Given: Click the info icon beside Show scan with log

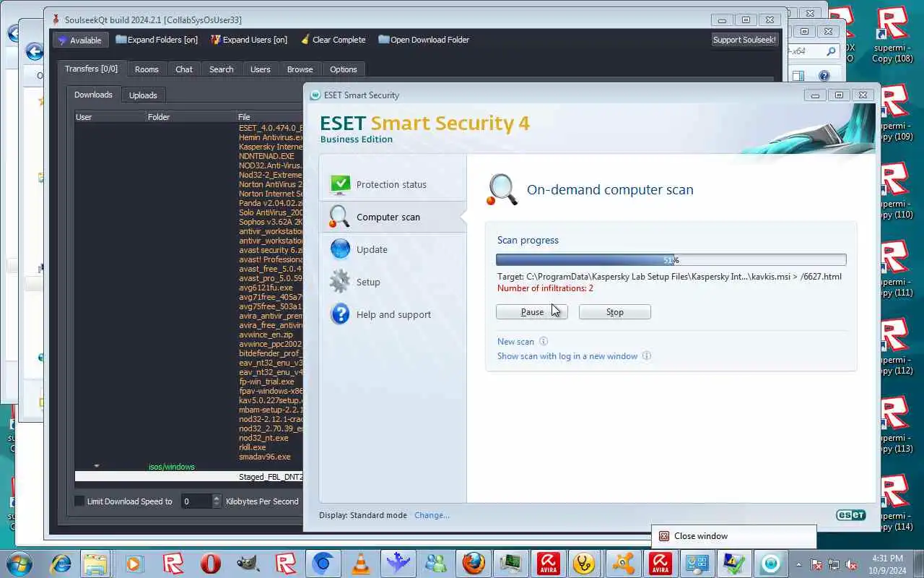Looking at the screenshot, I should click(x=647, y=356).
